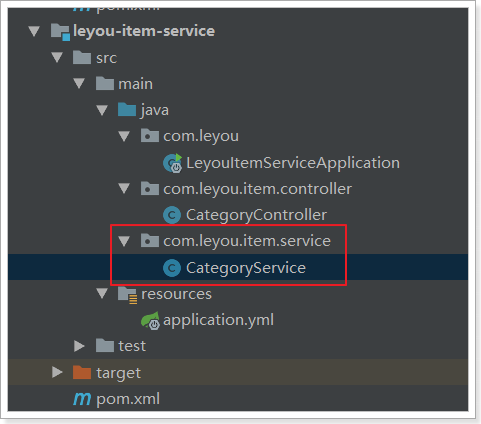
Task: Click the blue java source folder icon
Action: point(127,110)
